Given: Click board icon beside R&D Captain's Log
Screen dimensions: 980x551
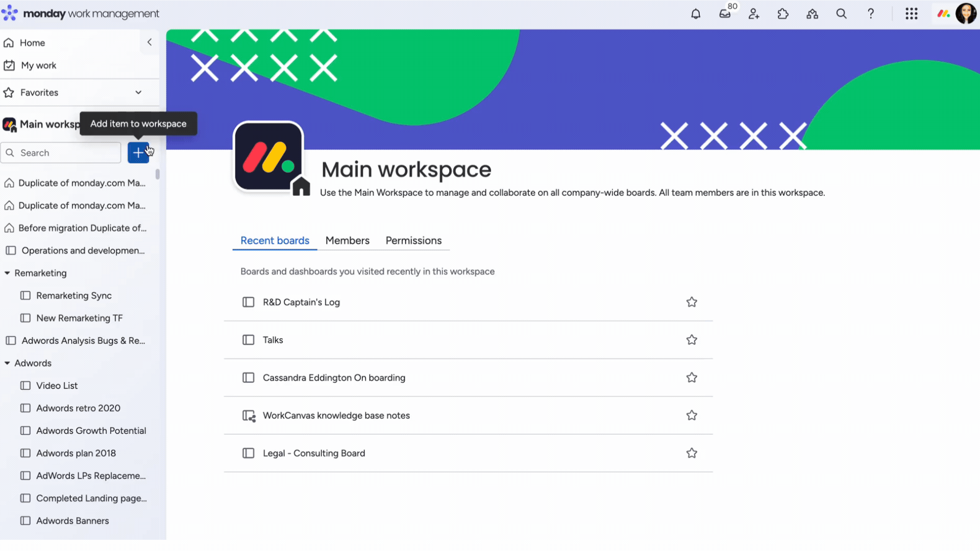Looking at the screenshot, I should pyautogui.click(x=248, y=302).
